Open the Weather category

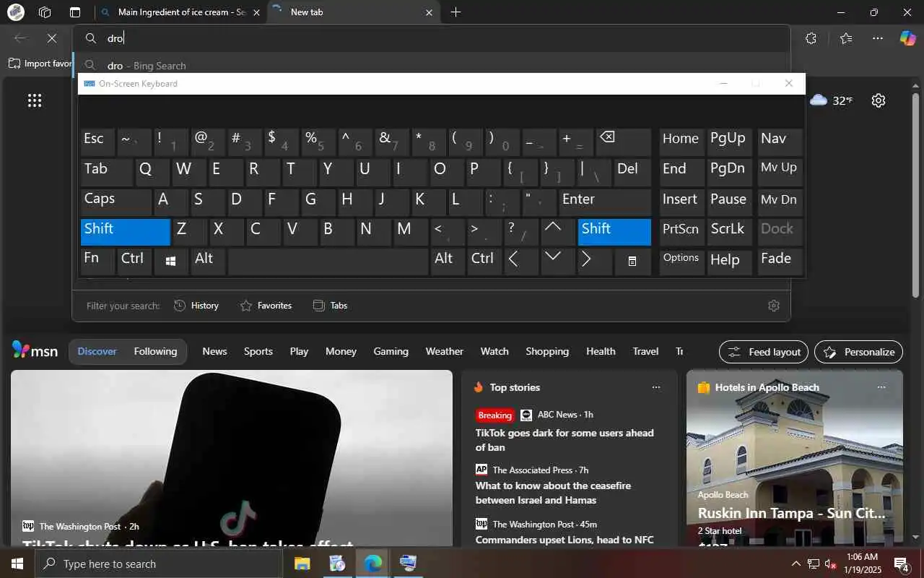point(444,351)
